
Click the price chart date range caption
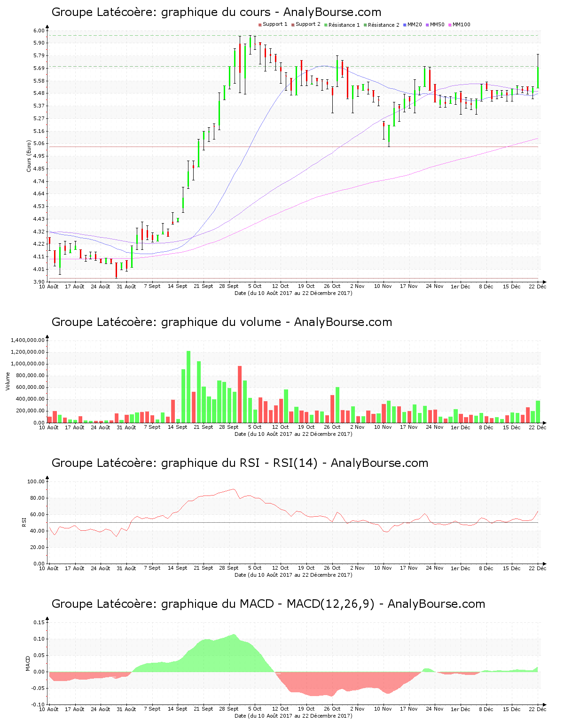coord(293,293)
